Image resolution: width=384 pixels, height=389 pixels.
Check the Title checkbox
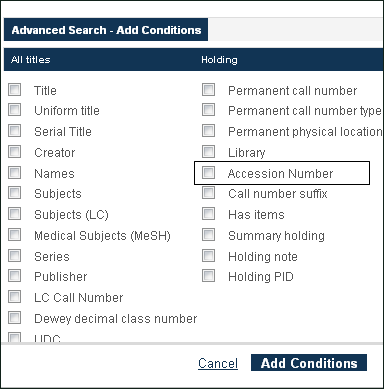(x=15, y=90)
